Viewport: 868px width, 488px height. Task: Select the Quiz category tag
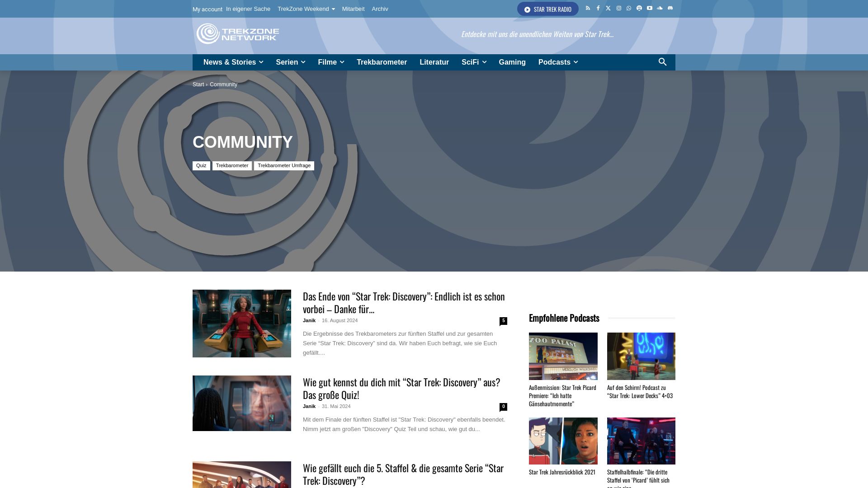click(201, 166)
